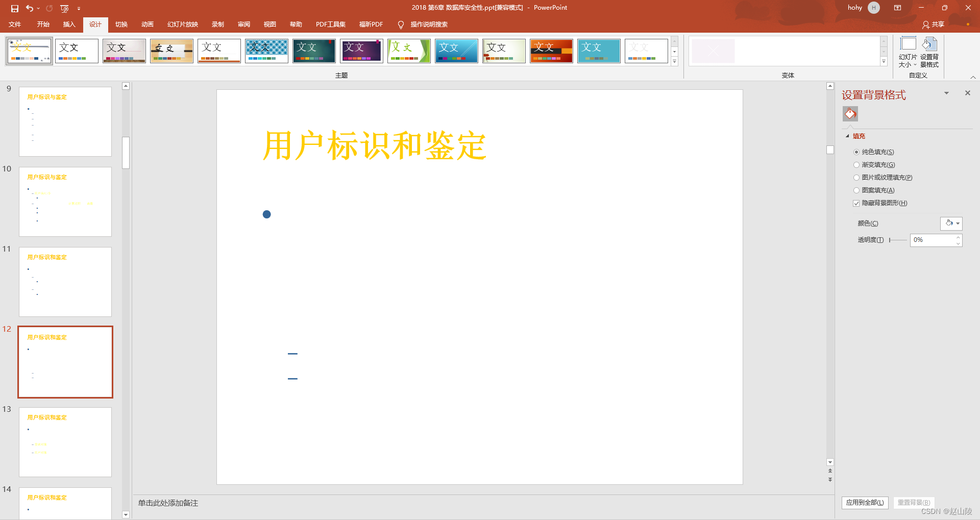
Task: Switch to the Slide Show tab
Action: tap(183, 24)
